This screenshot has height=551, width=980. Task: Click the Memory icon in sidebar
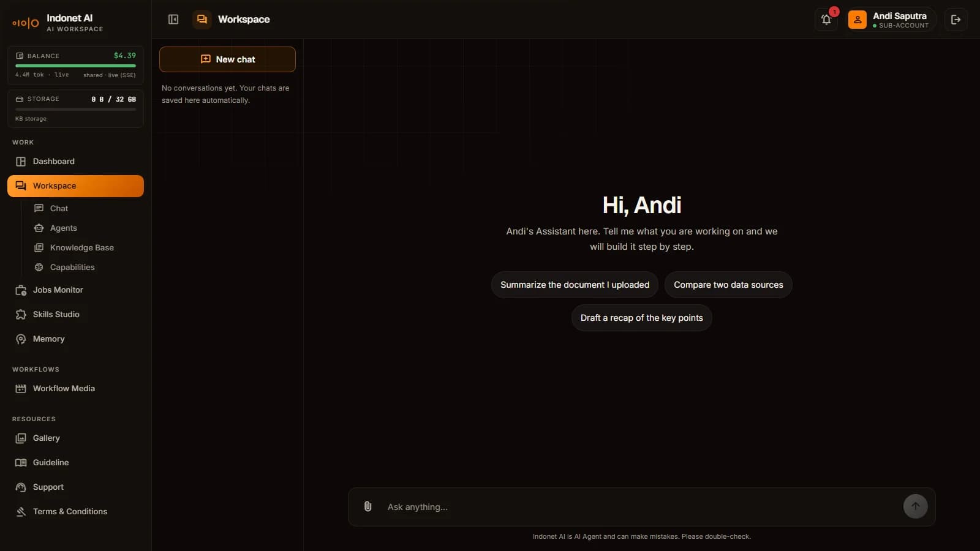click(x=21, y=339)
